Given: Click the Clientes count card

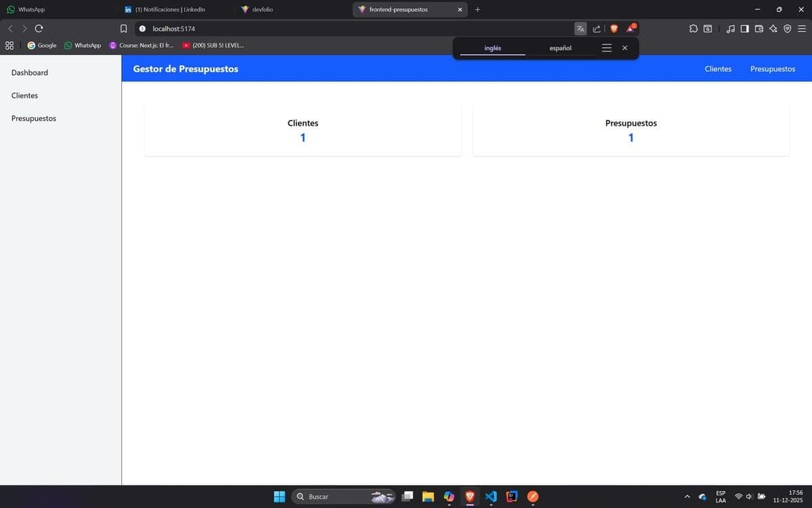Looking at the screenshot, I should point(303,130).
